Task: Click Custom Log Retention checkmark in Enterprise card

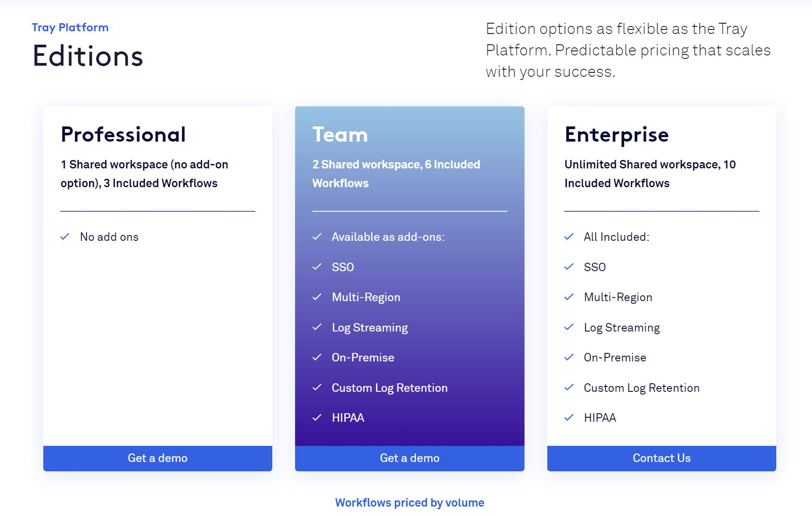Action: pos(569,387)
